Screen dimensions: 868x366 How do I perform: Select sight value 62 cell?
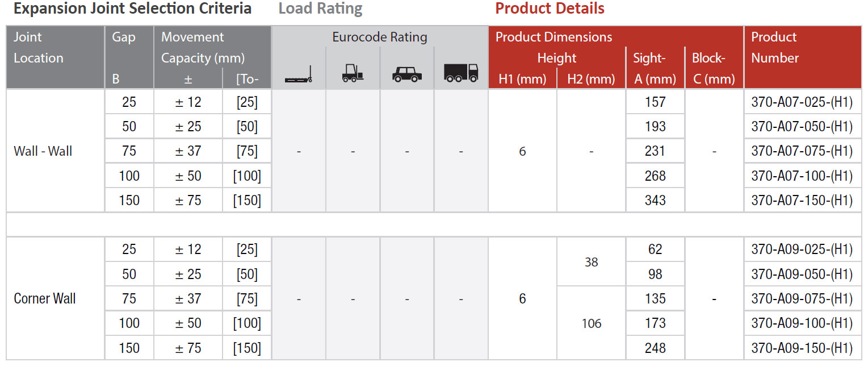(x=655, y=249)
